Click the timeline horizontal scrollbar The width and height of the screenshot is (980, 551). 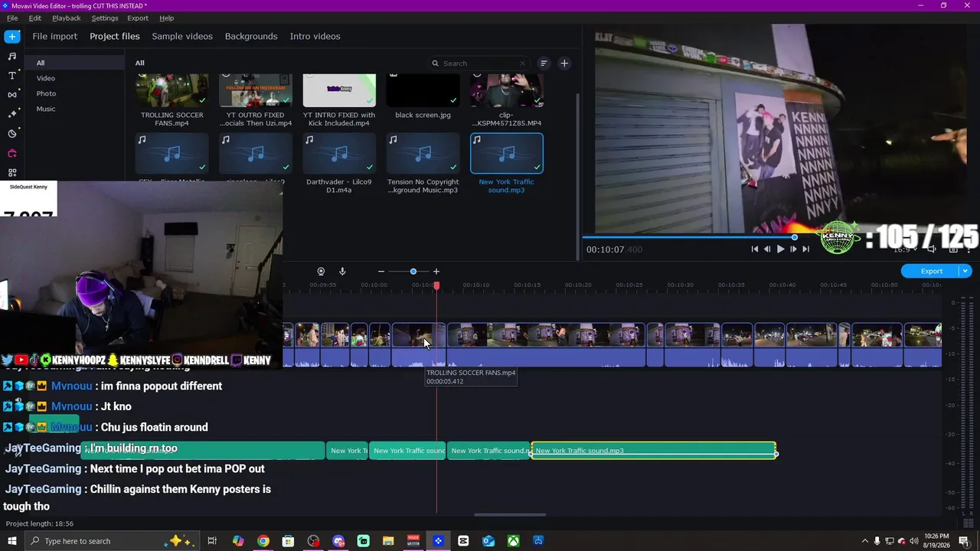click(510, 515)
